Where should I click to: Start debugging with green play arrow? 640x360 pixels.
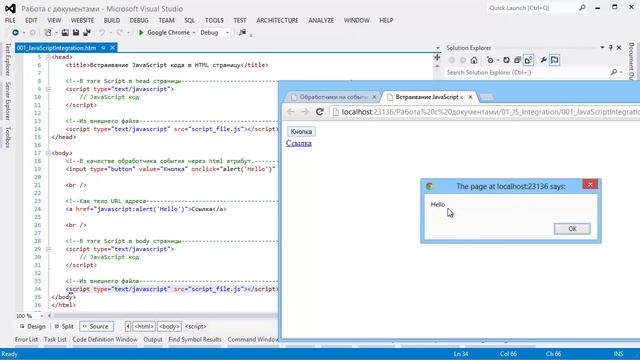pyautogui.click(x=141, y=32)
